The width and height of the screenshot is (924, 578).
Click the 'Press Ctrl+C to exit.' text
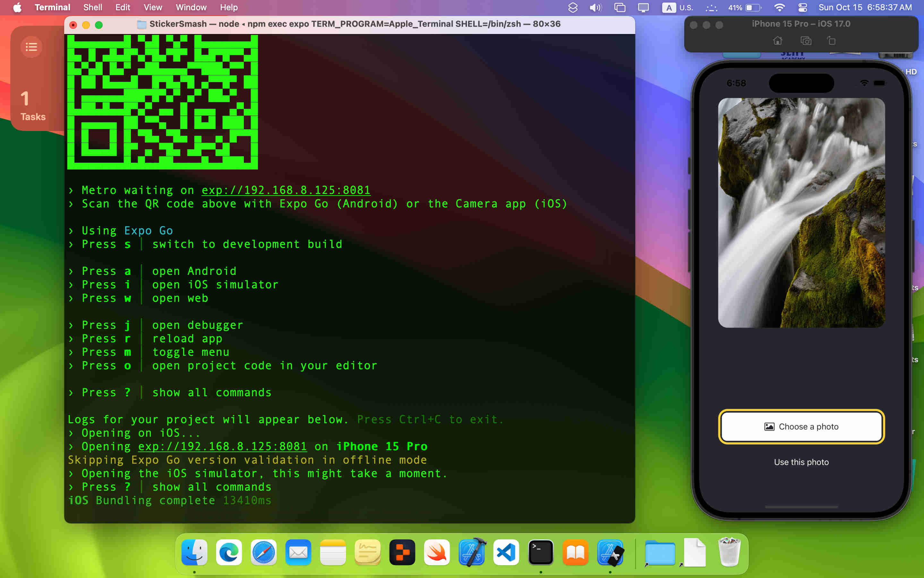tap(430, 419)
